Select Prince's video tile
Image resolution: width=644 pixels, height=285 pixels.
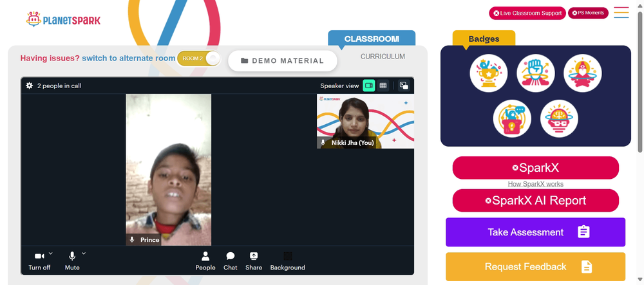[x=168, y=170]
